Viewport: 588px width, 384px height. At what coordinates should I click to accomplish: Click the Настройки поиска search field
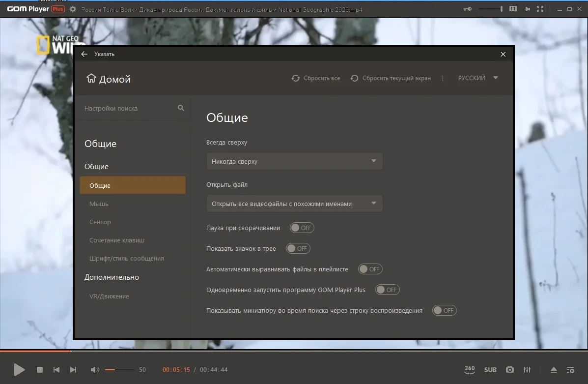pos(133,108)
